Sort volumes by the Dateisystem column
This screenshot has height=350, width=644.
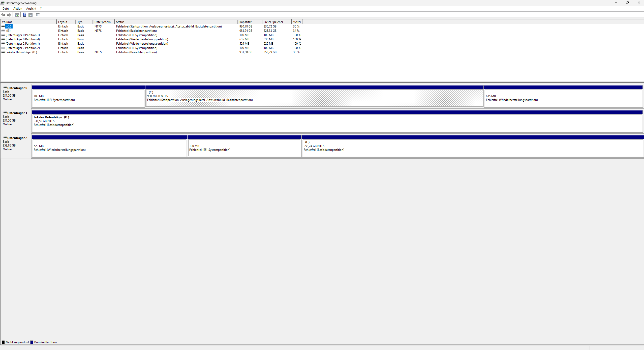[103, 22]
